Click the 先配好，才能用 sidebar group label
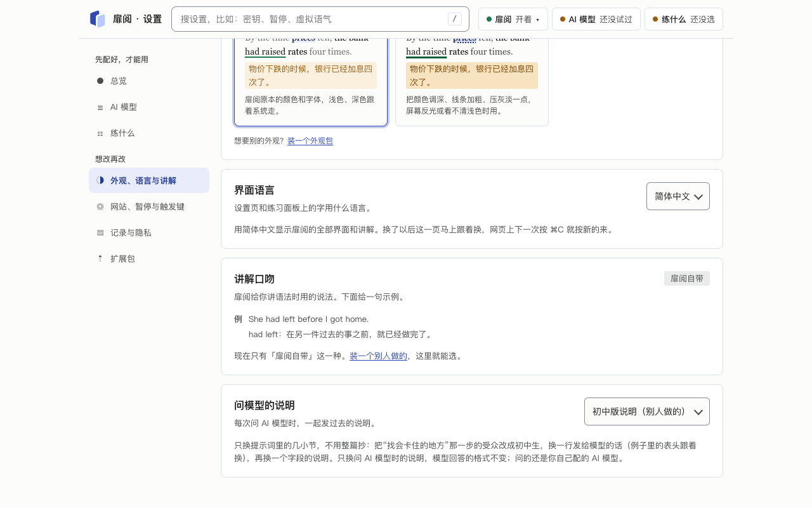This screenshot has height=508, width=812. 122,59
